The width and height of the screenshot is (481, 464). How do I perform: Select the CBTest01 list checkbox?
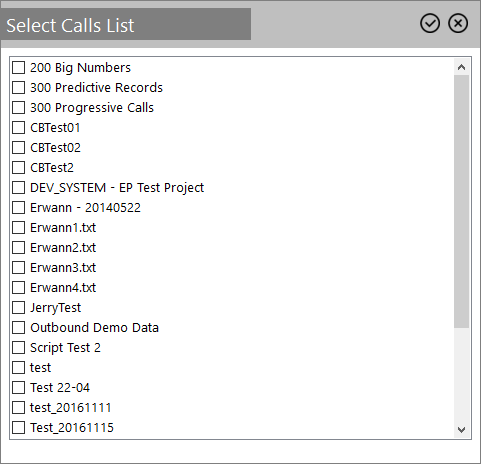(18, 127)
